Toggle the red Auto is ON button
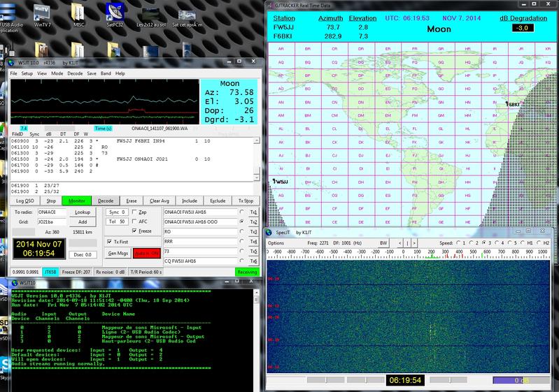This screenshot has height=392, width=559. [x=147, y=253]
